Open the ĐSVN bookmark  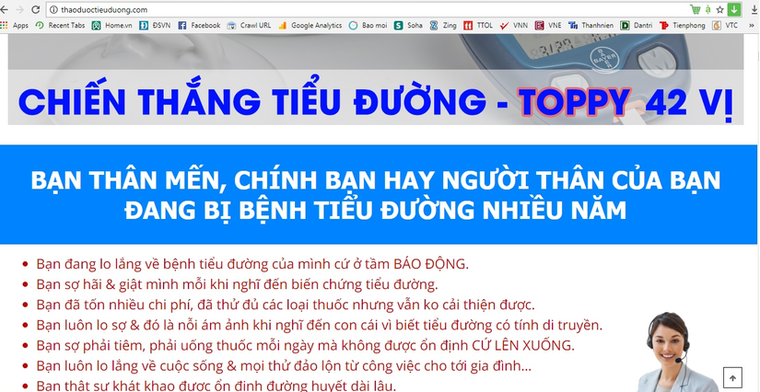[155, 25]
